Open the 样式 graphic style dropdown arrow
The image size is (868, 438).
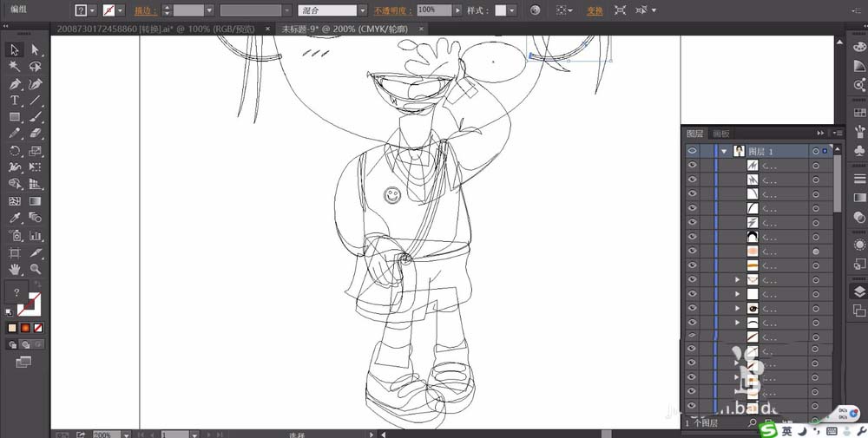point(512,10)
